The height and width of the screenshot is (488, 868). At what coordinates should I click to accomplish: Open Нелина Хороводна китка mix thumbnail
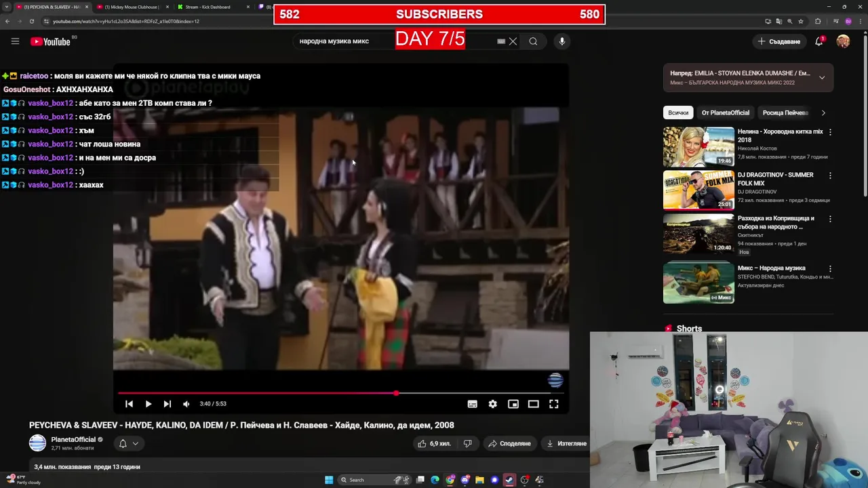[x=698, y=146]
